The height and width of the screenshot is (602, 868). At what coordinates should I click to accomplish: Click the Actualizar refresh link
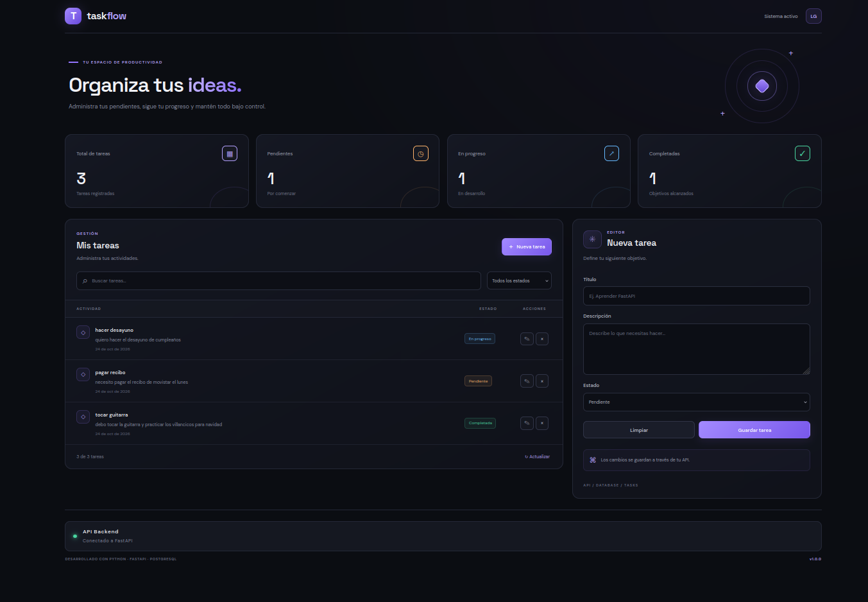click(x=538, y=457)
